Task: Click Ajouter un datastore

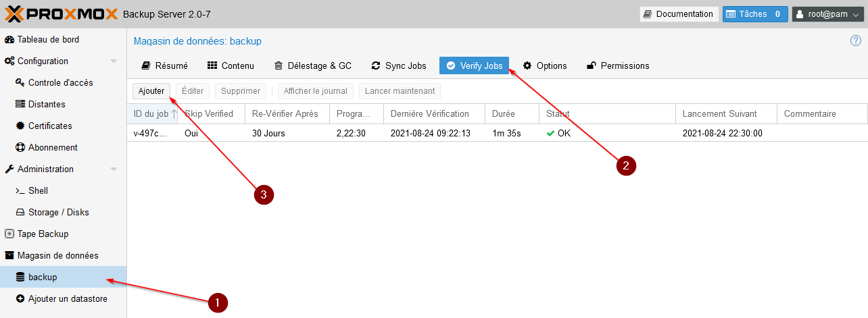Action: pyautogui.click(x=67, y=299)
